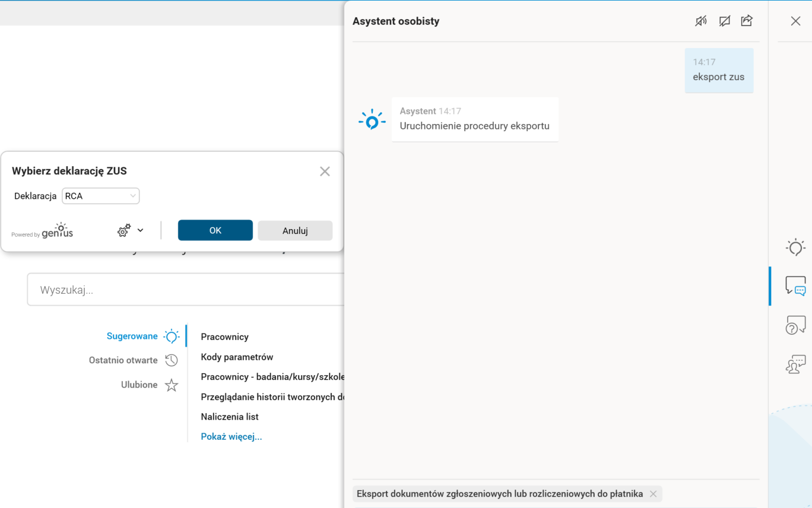This screenshot has width=812, height=508.
Task: Share the assistant conversation
Action: click(x=747, y=21)
